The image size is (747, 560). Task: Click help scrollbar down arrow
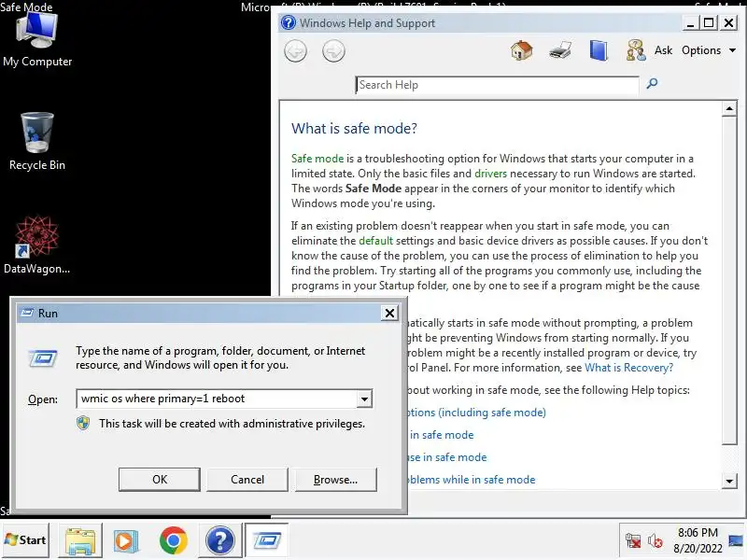pos(729,481)
